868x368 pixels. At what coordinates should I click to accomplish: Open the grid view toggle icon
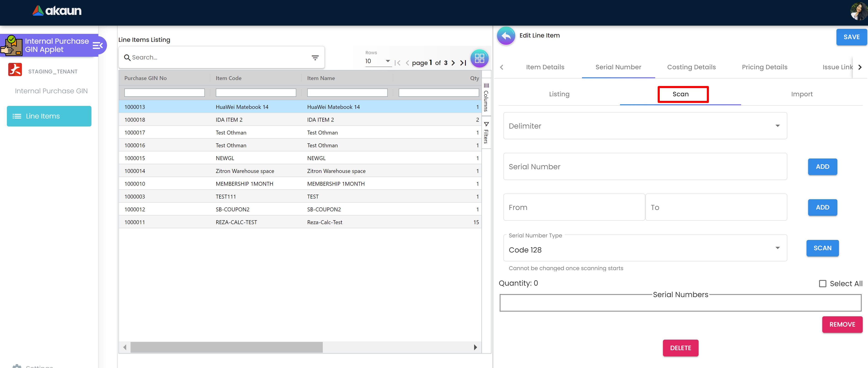tap(479, 58)
